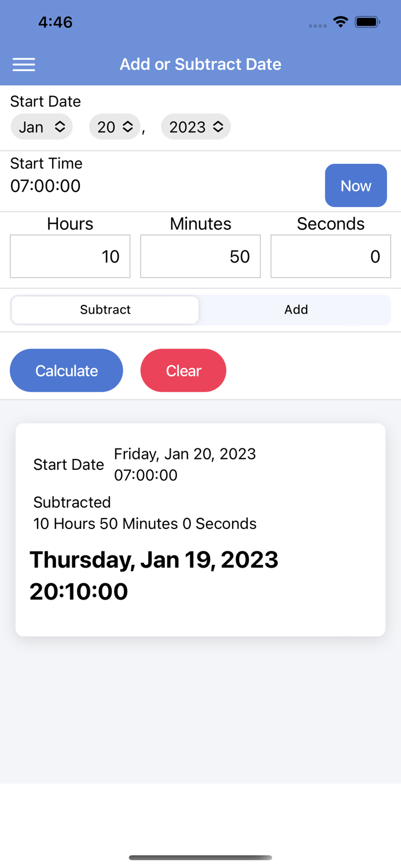401x868 pixels.
Task: Open the month picker showing Jan
Action: [42, 126]
